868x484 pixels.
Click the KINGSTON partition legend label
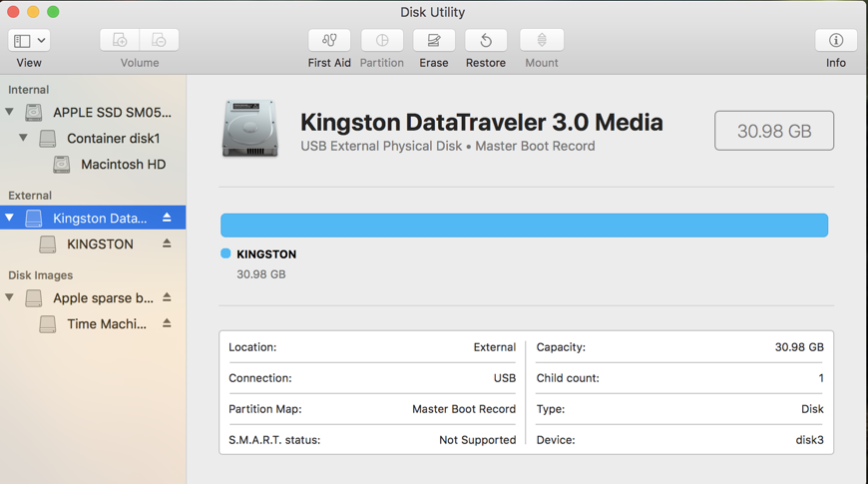tap(266, 254)
